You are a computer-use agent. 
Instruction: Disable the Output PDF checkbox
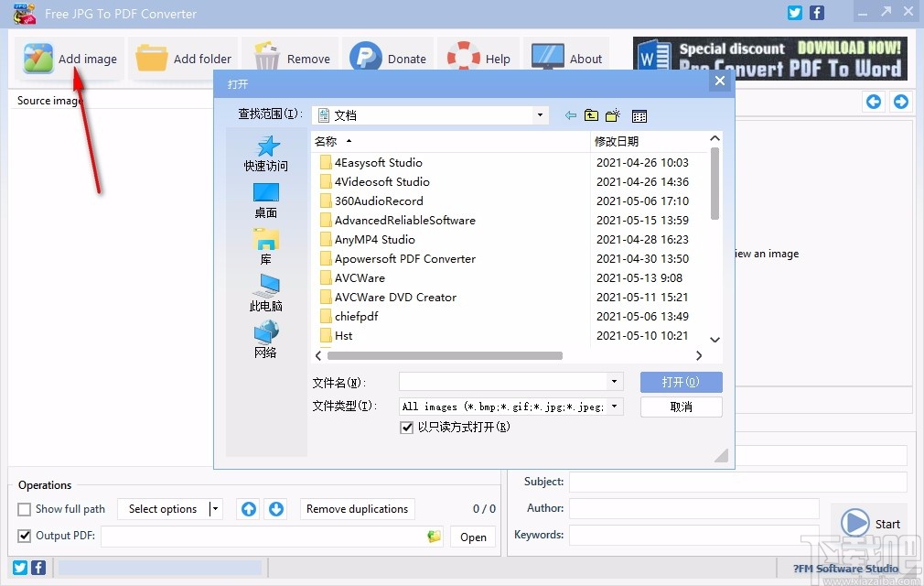coord(23,536)
